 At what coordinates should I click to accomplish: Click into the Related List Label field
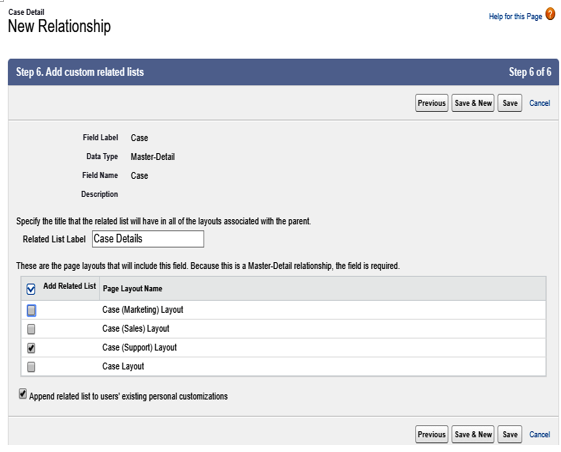click(148, 239)
